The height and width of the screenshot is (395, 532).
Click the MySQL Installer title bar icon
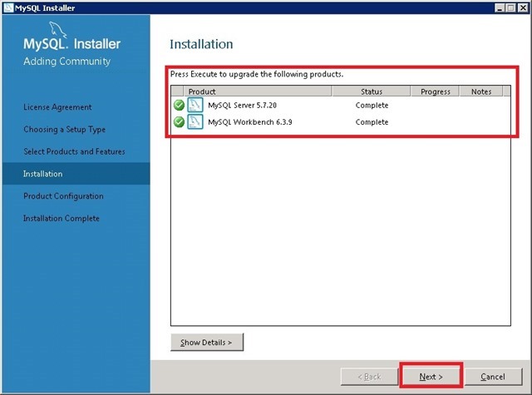[8, 7]
